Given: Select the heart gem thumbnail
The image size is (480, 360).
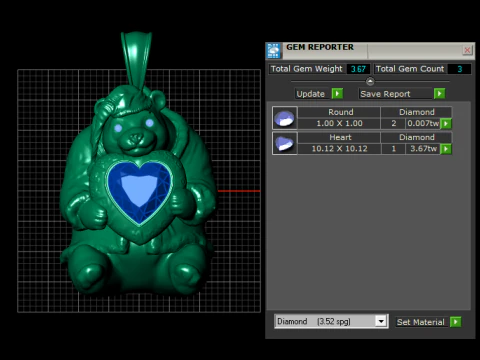Looking at the screenshot, I should pyautogui.click(x=285, y=143).
